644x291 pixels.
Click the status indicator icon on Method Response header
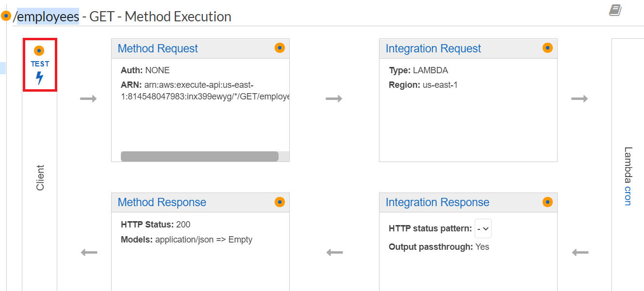coord(280,202)
